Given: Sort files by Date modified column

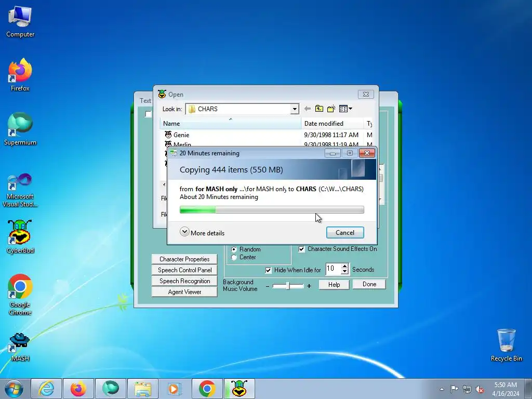Looking at the screenshot, I should pyautogui.click(x=332, y=124).
